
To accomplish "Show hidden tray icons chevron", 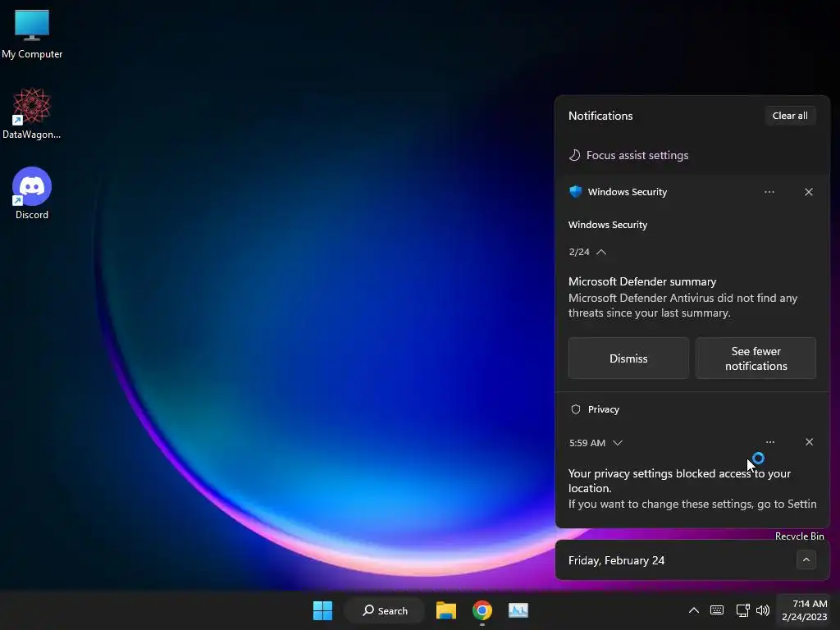I will tap(693, 610).
